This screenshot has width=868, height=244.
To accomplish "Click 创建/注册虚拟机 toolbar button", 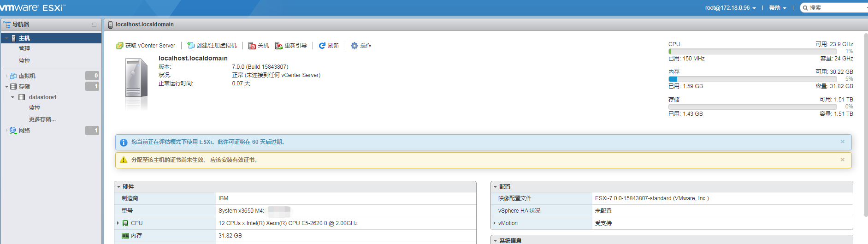I will [212, 46].
